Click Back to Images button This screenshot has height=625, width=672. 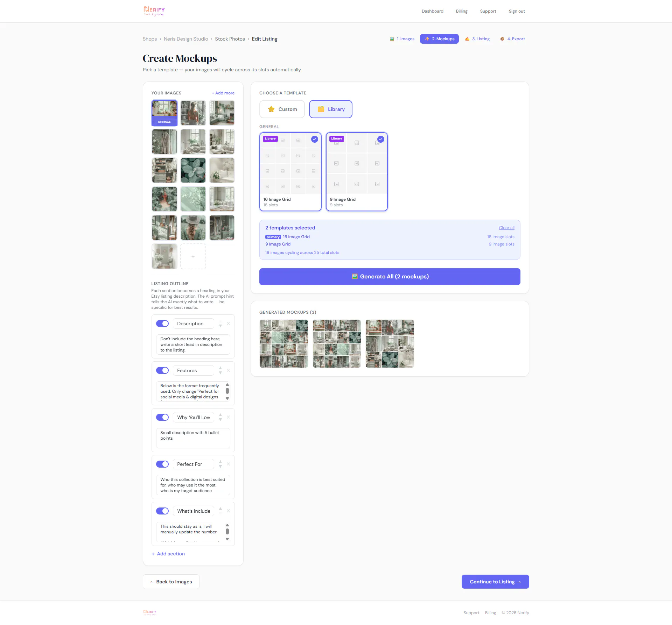click(x=171, y=582)
